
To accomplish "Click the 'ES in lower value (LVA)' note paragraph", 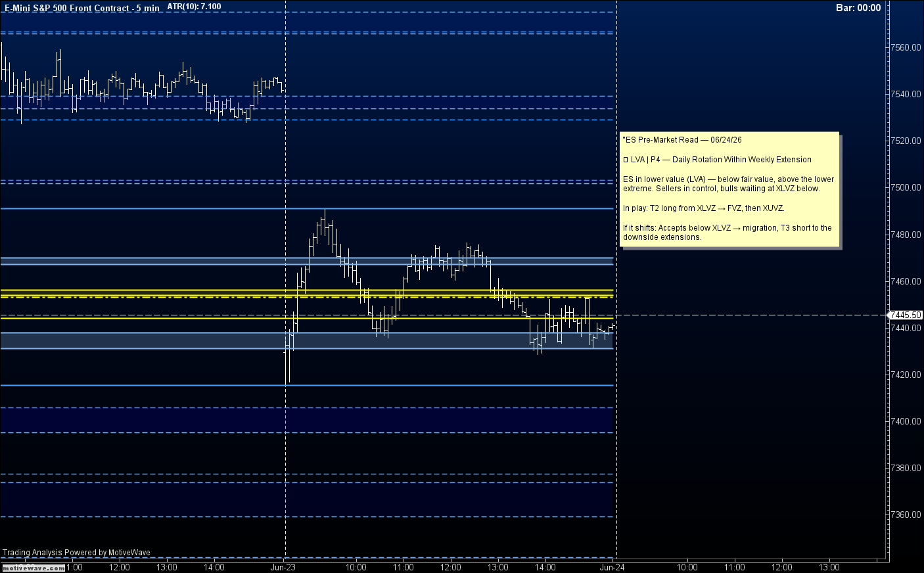I will click(729, 184).
